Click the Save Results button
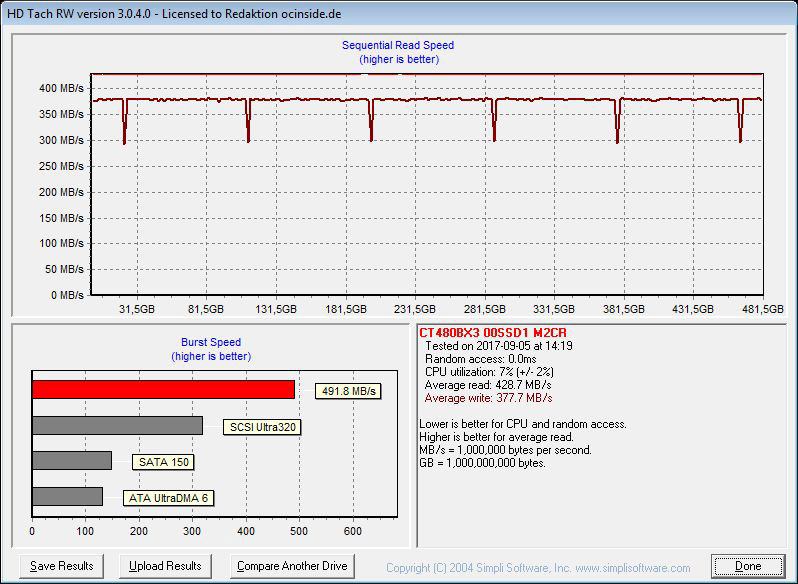The width and height of the screenshot is (798, 584). [63, 566]
